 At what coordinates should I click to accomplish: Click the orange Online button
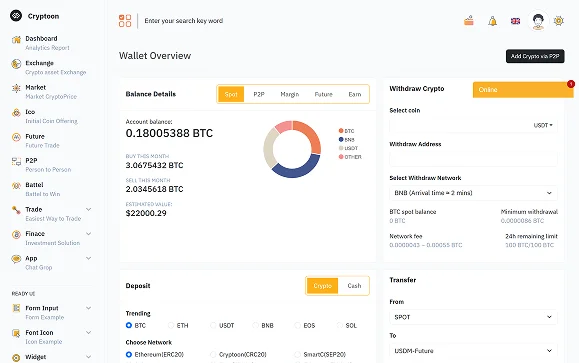pyautogui.click(x=523, y=90)
